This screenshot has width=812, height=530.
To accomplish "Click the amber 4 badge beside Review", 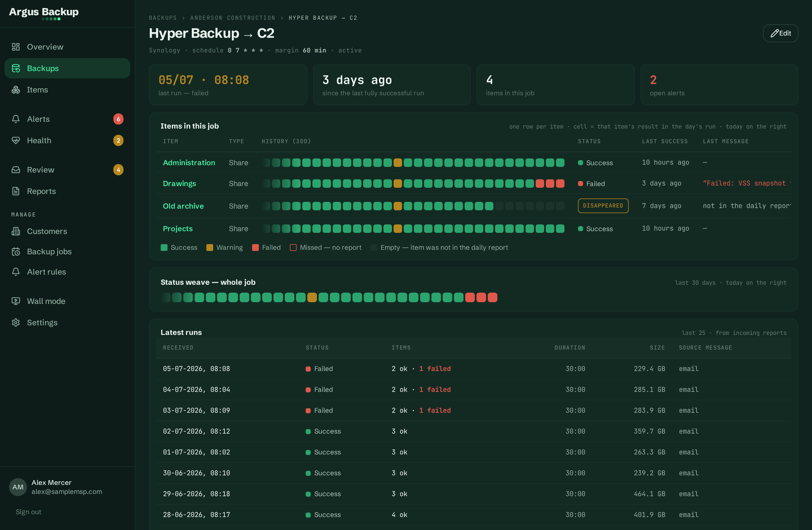I will [118, 170].
